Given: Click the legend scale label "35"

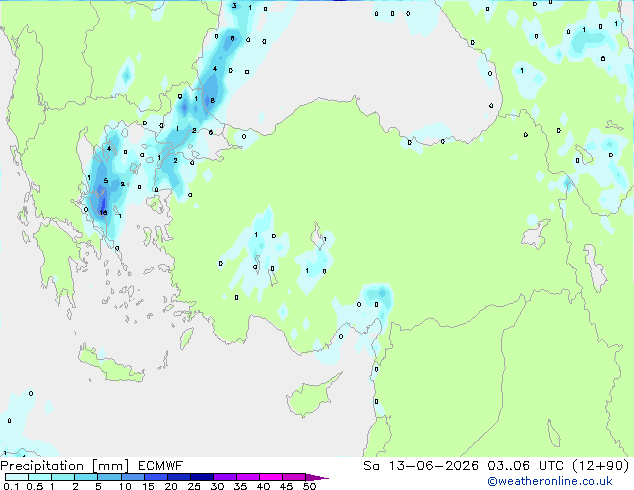Looking at the screenshot, I should pos(241,486).
